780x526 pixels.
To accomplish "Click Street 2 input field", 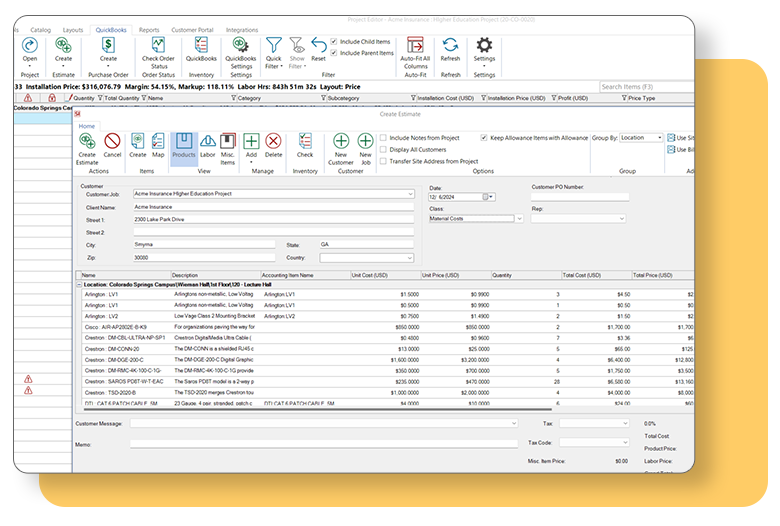I will pos(274,232).
